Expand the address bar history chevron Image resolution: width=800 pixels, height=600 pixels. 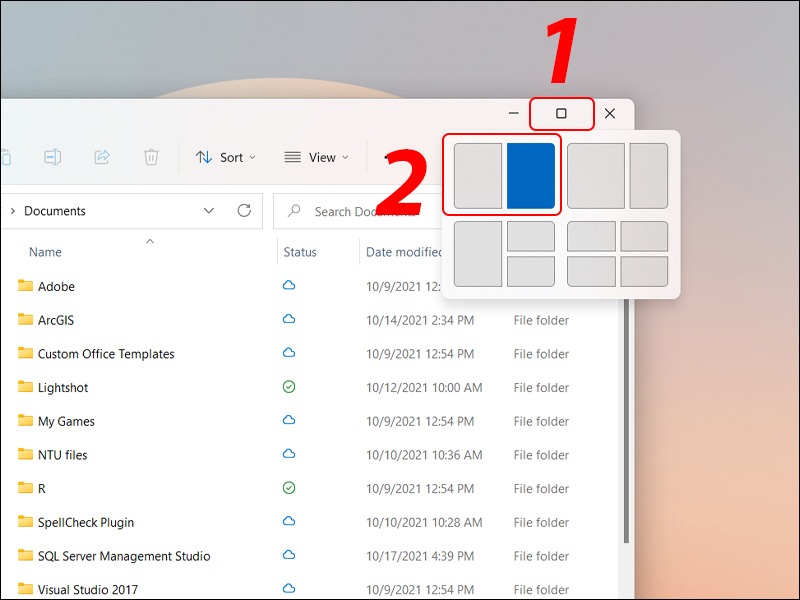(209, 211)
